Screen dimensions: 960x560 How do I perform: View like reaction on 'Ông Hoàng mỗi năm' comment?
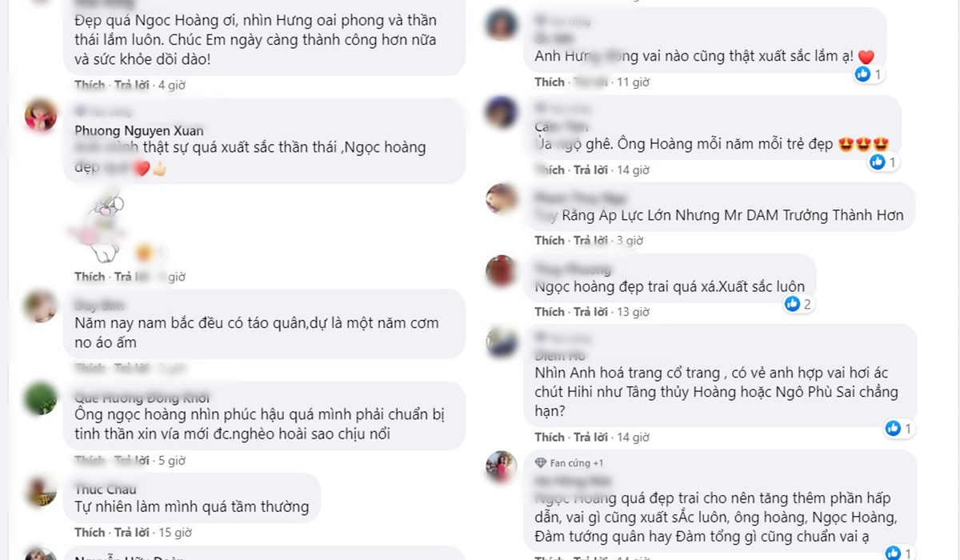pos(883,162)
